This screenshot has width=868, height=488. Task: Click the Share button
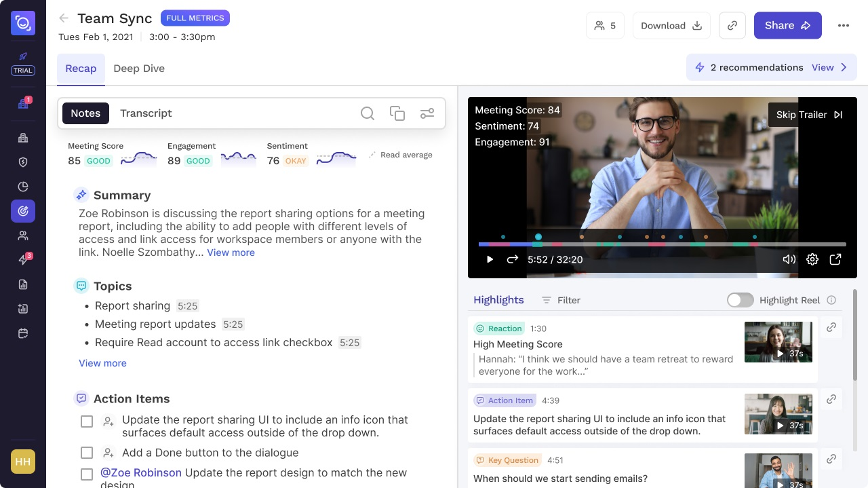pos(787,26)
